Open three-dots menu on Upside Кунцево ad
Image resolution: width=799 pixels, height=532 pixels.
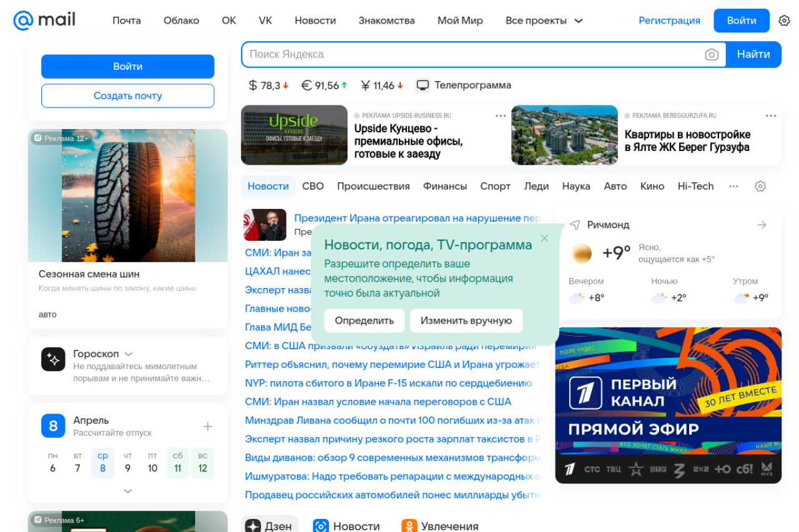[500, 115]
